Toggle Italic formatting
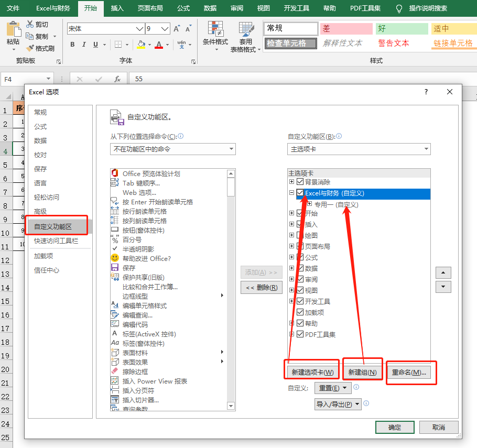 pos(84,45)
